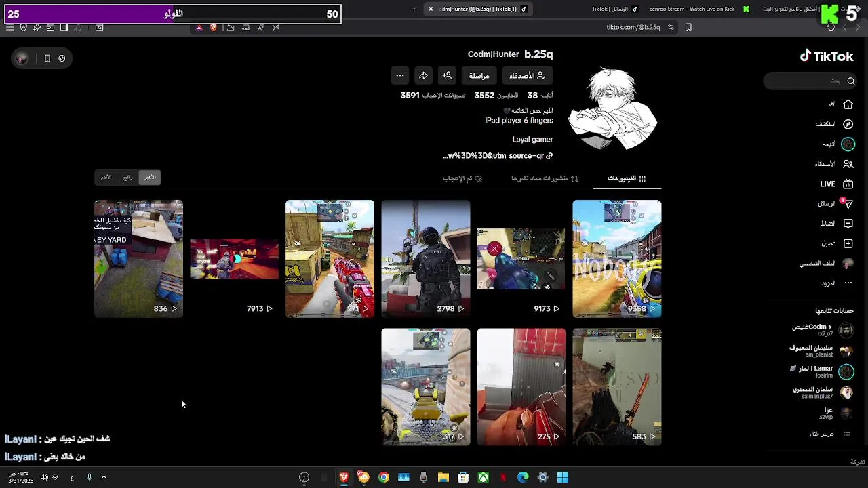
Task: Expand the system tray hidden icons chevron
Action: [x=104, y=477]
